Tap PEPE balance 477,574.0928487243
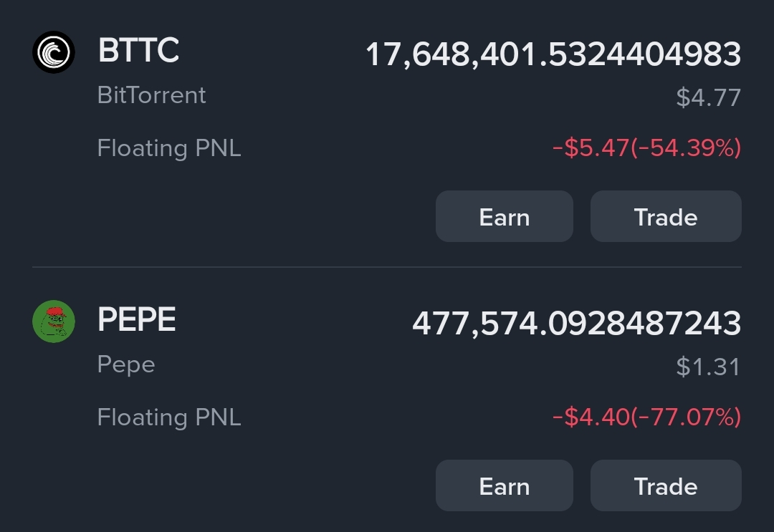Image resolution: width=774 pixels, height=532 pixels. point(576,324)
